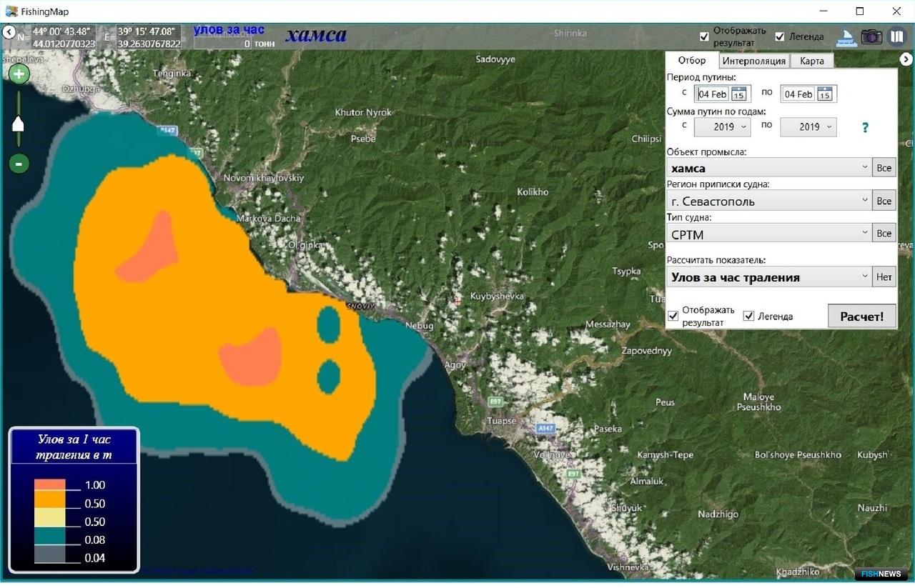Viewport: 915px width, 588px height.
Task: Take a snapshot with the camera icon
Action: click(871, 37)
